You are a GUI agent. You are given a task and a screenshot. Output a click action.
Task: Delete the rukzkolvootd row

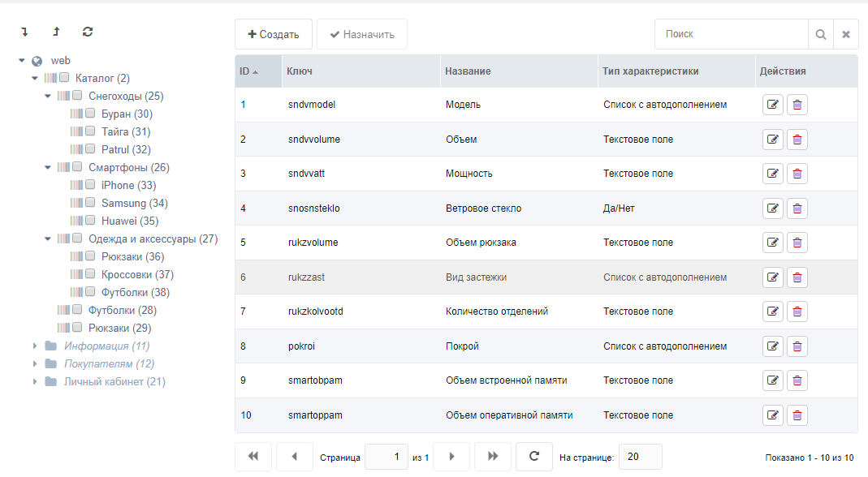click(797, 312)
